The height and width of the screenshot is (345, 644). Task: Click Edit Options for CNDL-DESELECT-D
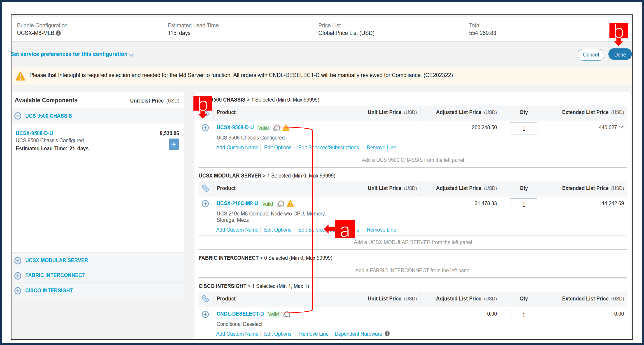point(277,334)
